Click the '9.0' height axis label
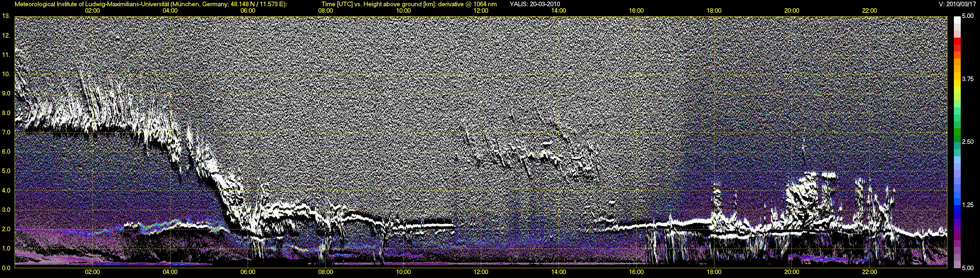Screen dimensions: 980x278 [6, 93]
